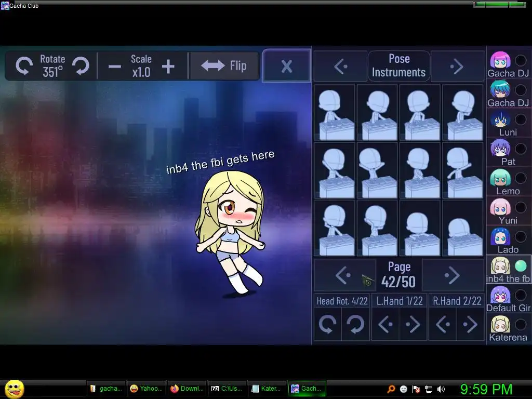Viewport: 532px width, 399px height.
Task: Toggle circle beside Lemo
Action: point(521,178)
